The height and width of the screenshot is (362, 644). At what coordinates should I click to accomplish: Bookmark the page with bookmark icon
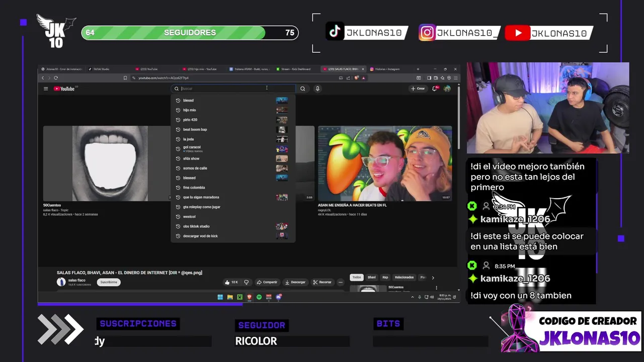tap(125, 78)
